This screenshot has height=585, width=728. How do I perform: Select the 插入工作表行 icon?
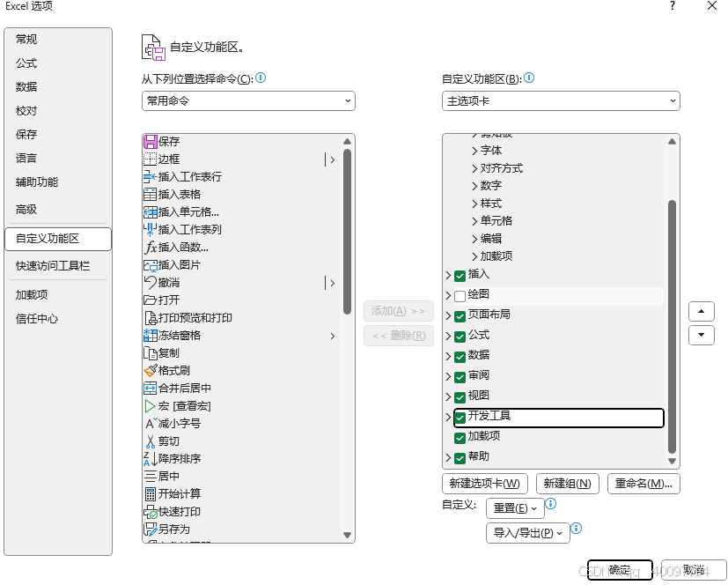(150, 176)
